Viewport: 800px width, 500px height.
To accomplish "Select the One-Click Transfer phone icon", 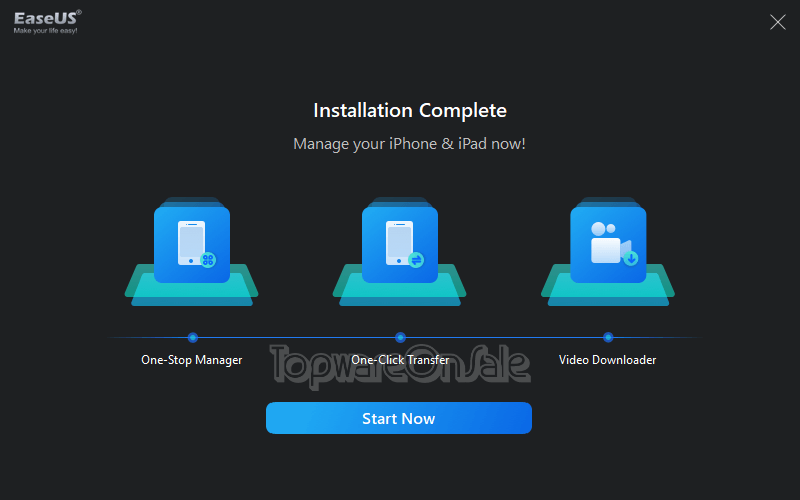I will 400,244.
